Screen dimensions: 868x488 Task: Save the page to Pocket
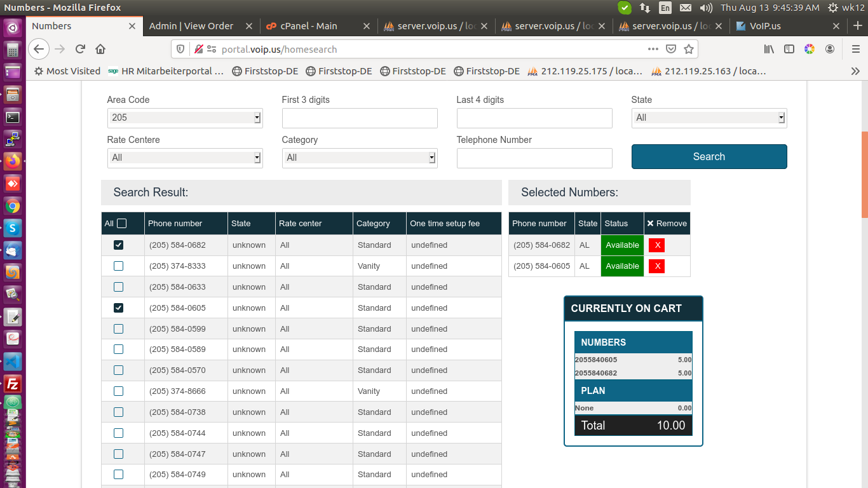[x=671, y=49]
